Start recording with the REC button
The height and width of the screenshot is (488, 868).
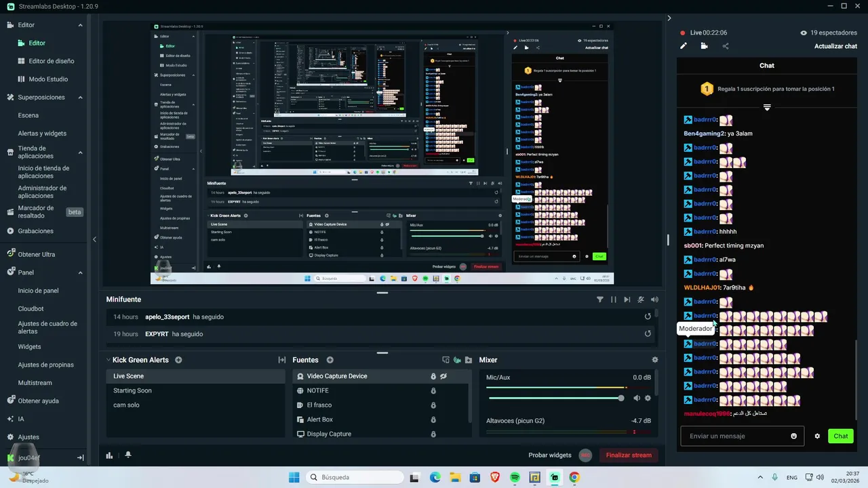click(x=586, y=455)
